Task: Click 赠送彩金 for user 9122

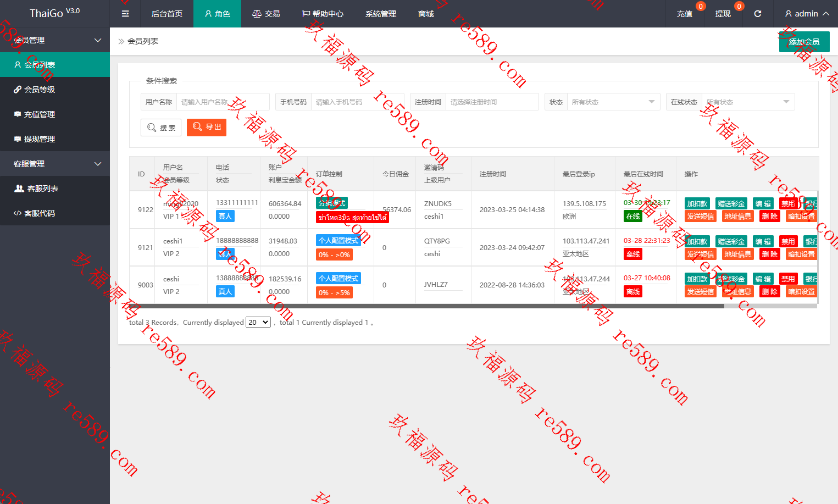Action: coord(731,203)
